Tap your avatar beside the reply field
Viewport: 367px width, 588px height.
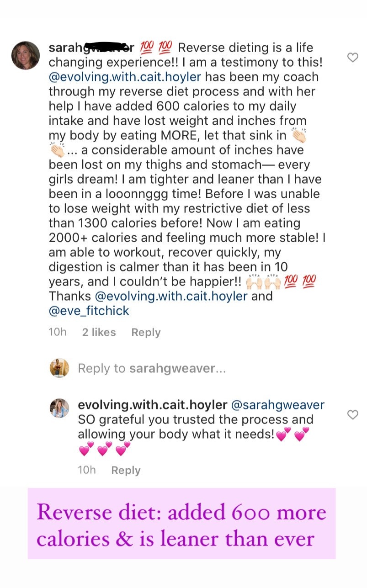tap(59, 368)
